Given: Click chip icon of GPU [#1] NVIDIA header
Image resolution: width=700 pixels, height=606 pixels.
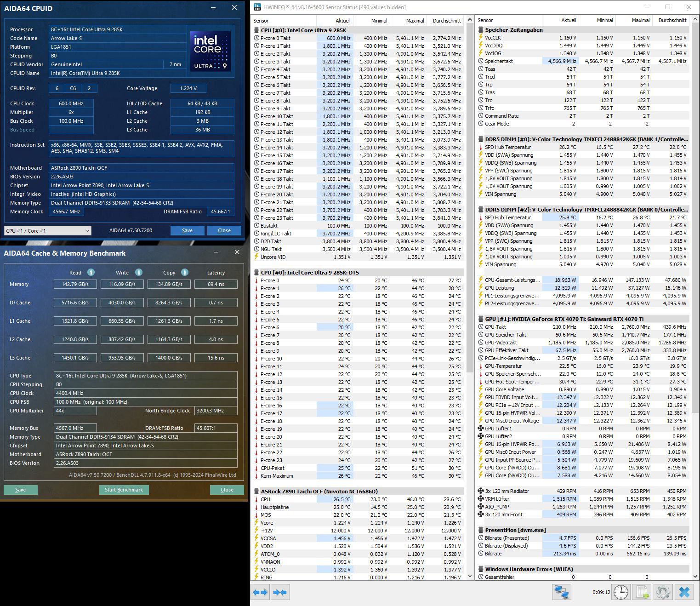Looking at the screenshot, I should coord(481,319).
